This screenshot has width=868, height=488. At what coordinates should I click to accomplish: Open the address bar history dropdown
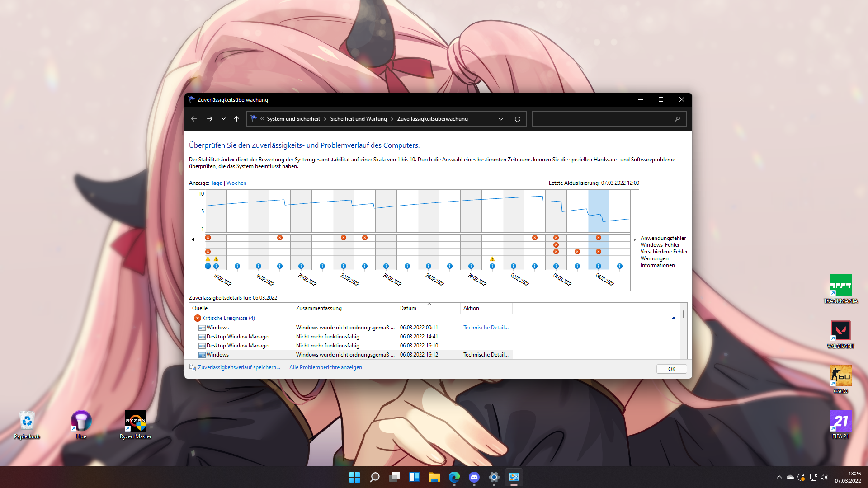pyautogui.click(x=501, y=119)
